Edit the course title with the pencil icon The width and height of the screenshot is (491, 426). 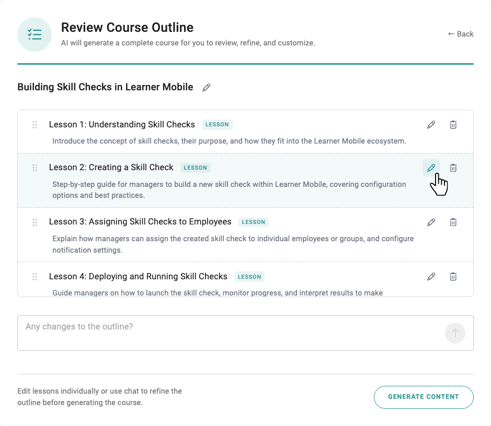(206, 87)
